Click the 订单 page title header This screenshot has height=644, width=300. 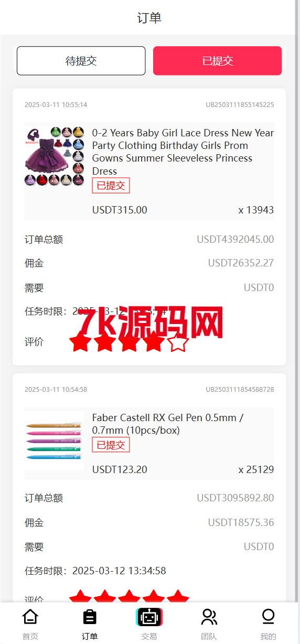point(149,18)
